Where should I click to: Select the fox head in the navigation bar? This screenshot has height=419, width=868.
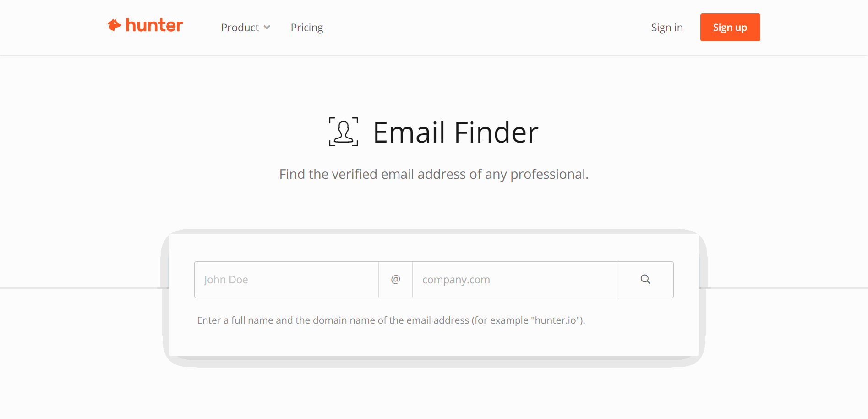coord(114,25)
